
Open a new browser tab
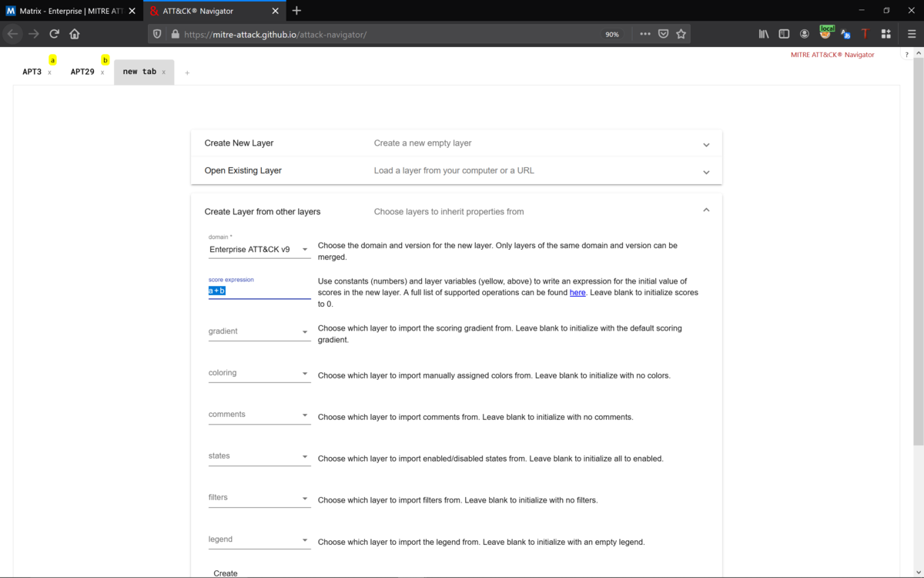[297, 11]
